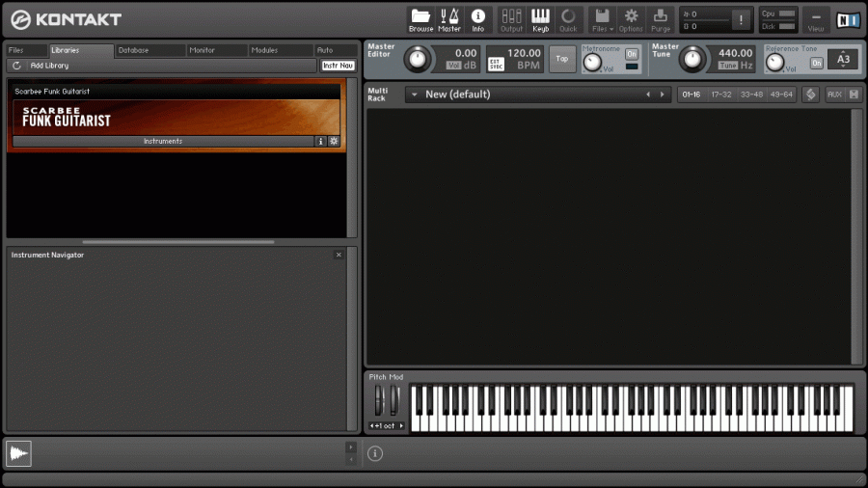Change the reference tone note A3

pos(843,59)
